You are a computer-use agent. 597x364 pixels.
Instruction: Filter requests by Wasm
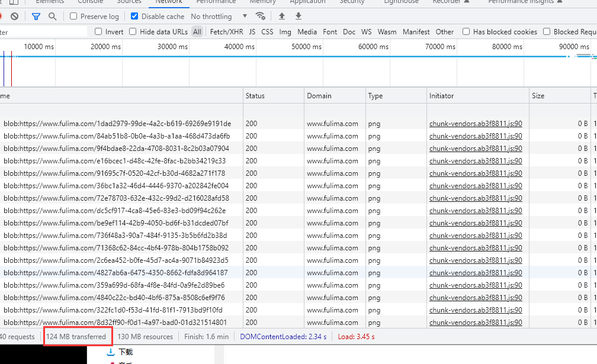point(387,32)
